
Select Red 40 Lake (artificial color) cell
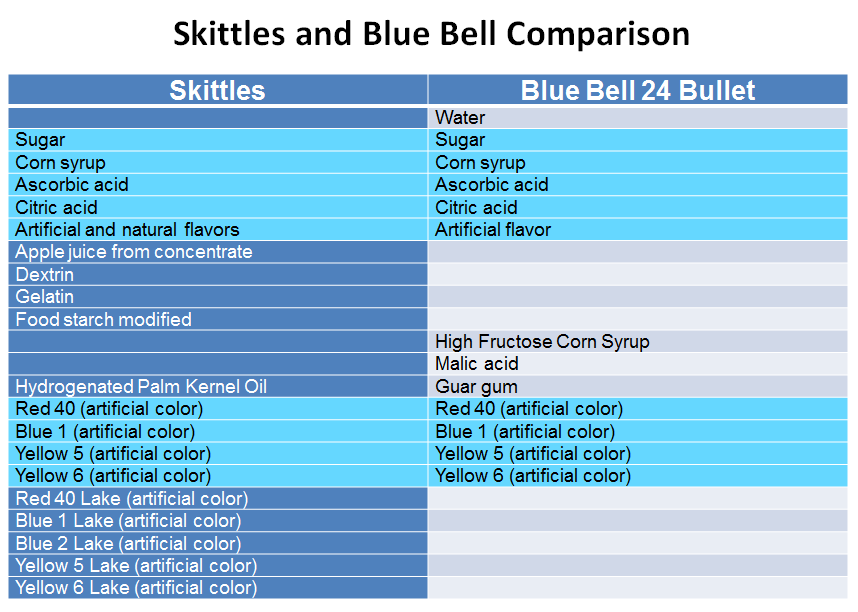click(x=218, y=499)
